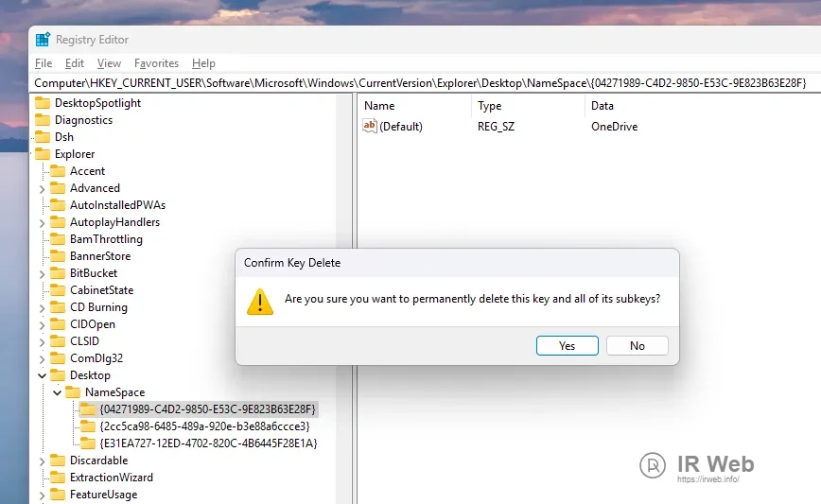Cancel deletion by clicking No
Image resolution: width=821 pixels, height=504 pixels.
point(637,346)
